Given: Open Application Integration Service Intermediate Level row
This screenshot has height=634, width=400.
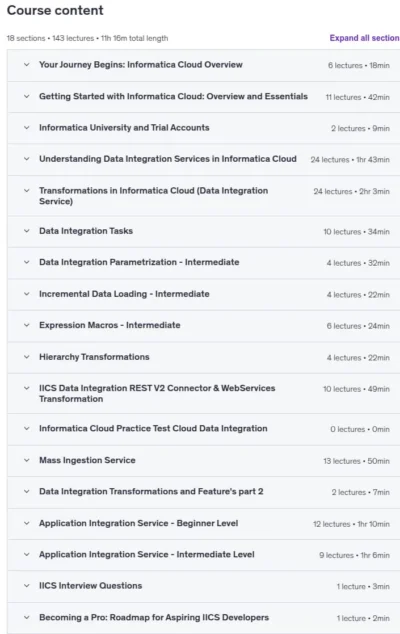Looking at the screenshot, I should pyautogui.click(x=203, y=555).
